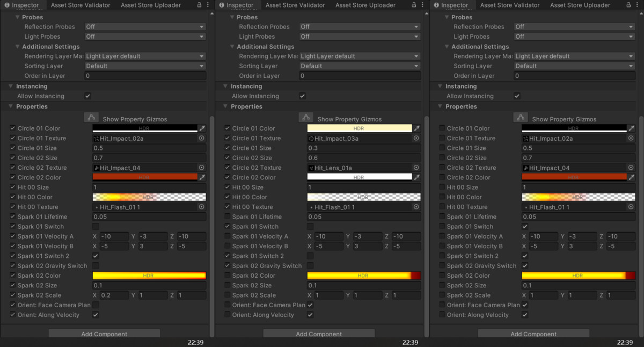Toggle the override checkbox before Circle 01 Color in the left panel
The image size is (644, 347).
pyautogui.click(x=13, y=128)
